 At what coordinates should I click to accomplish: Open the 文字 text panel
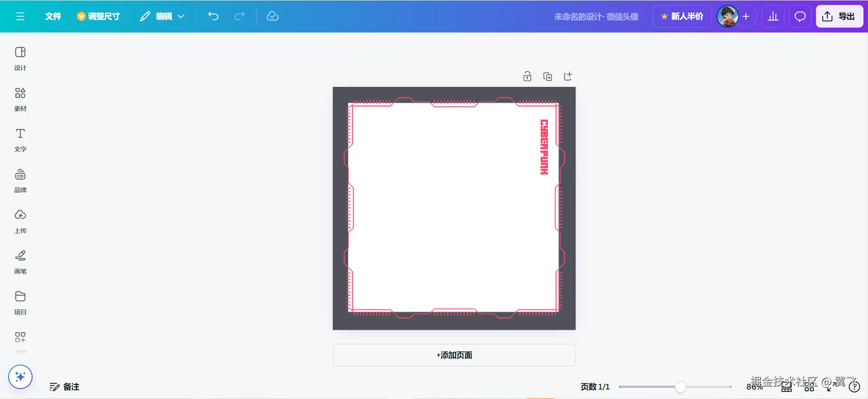click(x=20, y=140)
